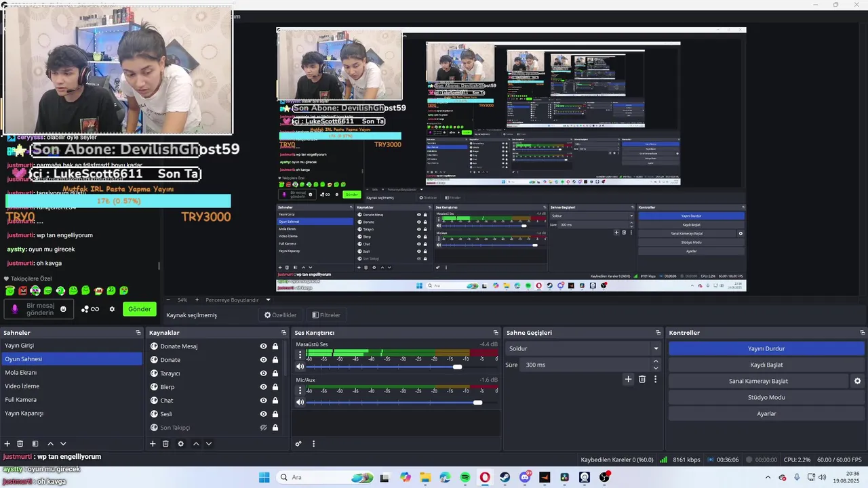Decrease the Süre duration with the down arrow

(656, 368)
